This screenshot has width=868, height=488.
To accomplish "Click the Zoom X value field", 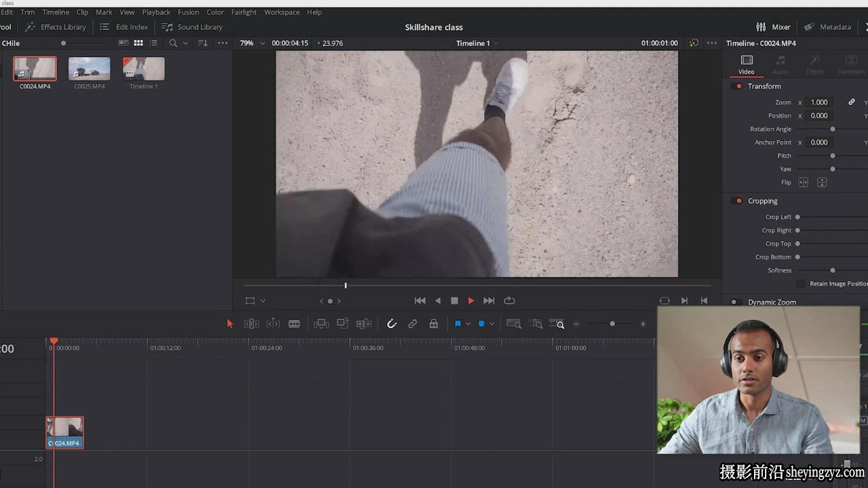I will 818,102.
